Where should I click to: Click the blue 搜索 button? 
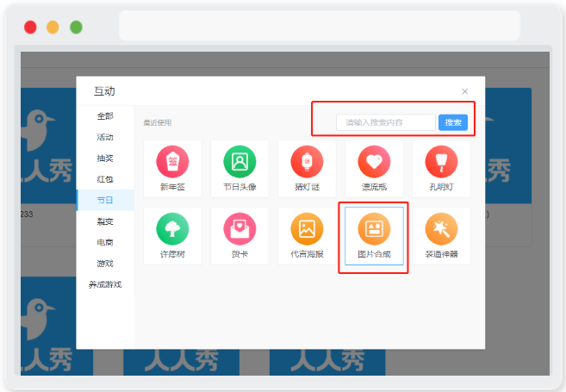click(453, 122)
